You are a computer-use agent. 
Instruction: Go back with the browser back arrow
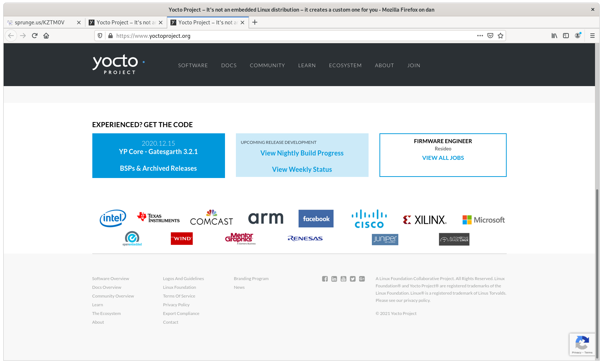click(x=11, y=36)
